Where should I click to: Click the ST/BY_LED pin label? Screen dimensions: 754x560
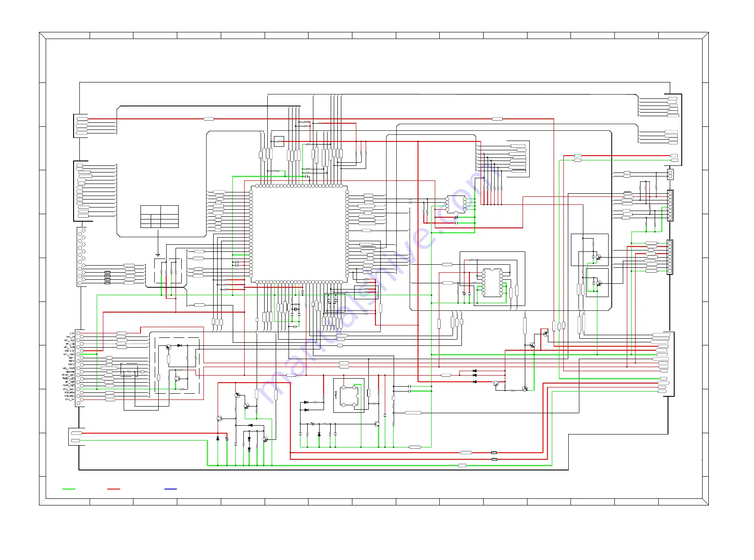click(x=68, y=375)
